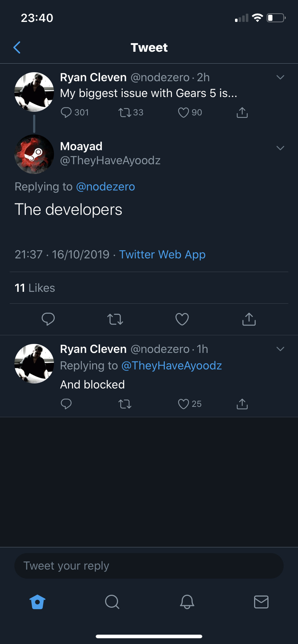This screenshot has height=644, width=298.
Task: Expand chevron menu on top Ryan Cleven tweet
Action: click(x=280, y=77)
